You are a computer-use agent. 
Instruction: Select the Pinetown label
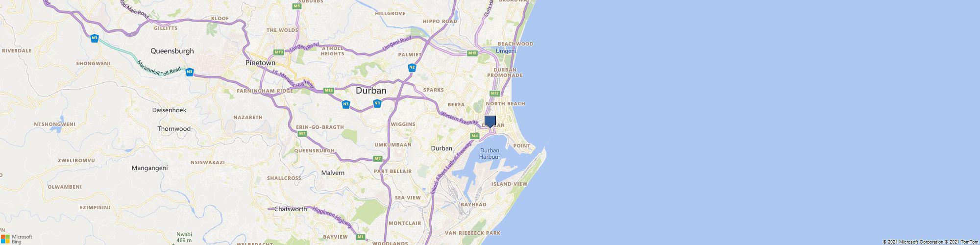(260, 63)
